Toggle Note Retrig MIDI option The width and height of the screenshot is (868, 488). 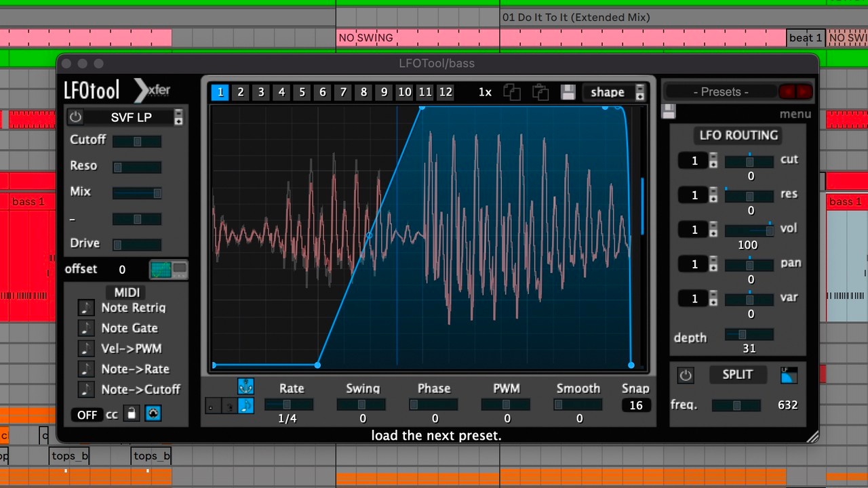click(x=86, y=308)
